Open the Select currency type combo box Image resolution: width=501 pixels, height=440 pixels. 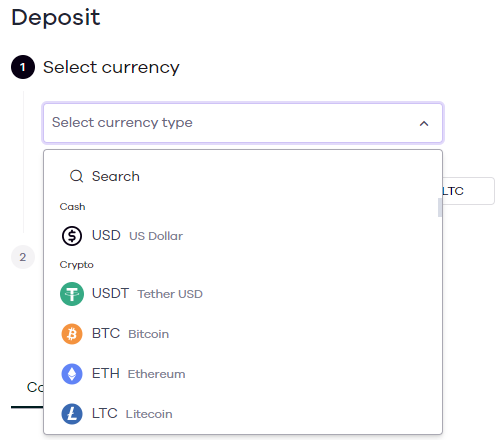pos(243,123)
